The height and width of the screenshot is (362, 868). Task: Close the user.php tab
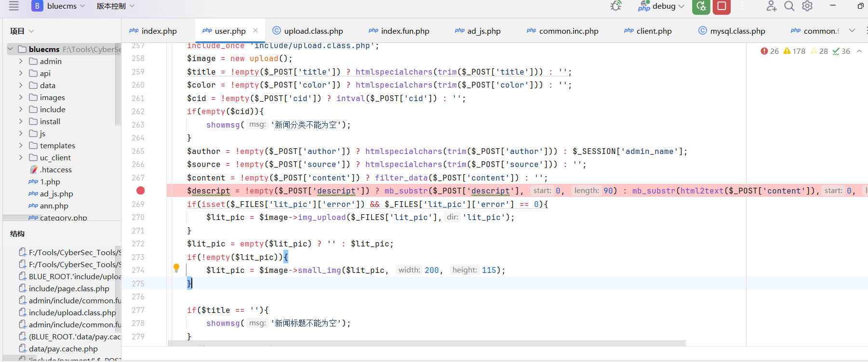tap(255, 30)
